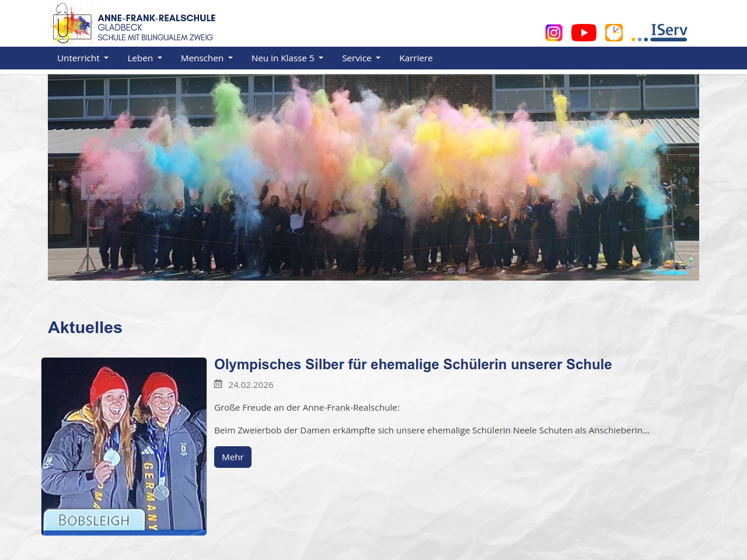Click the 24.02.2026 article date
Image resolution: width=747 pixels, height=560 pixels.
click(251, 385)
